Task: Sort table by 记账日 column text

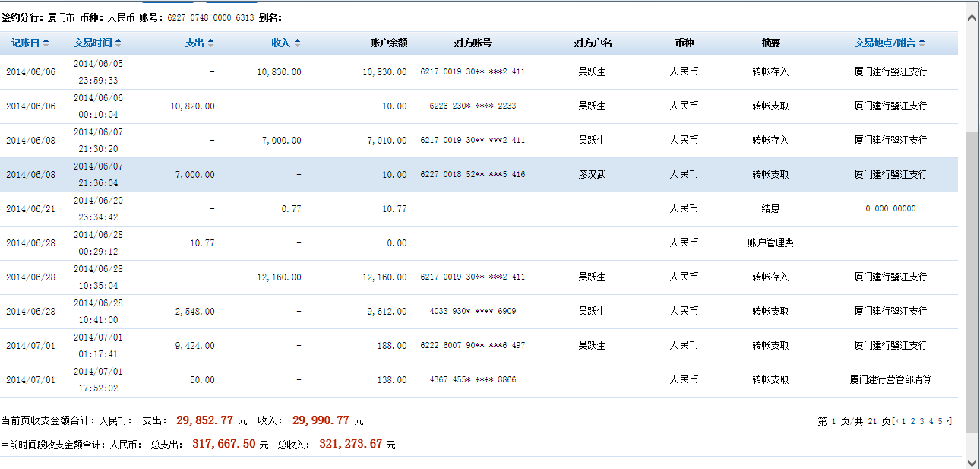Action: point(25,43)
